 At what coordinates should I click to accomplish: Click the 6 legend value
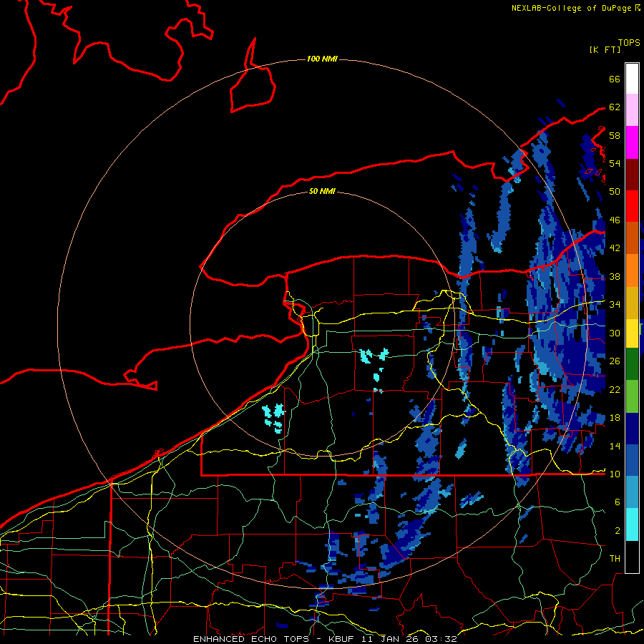(x=617, y=502)
